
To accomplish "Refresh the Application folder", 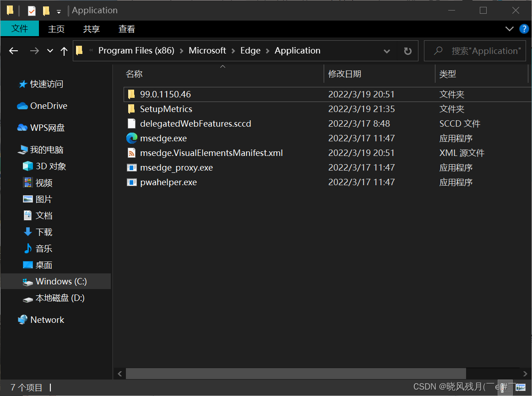I will point(407,51).
